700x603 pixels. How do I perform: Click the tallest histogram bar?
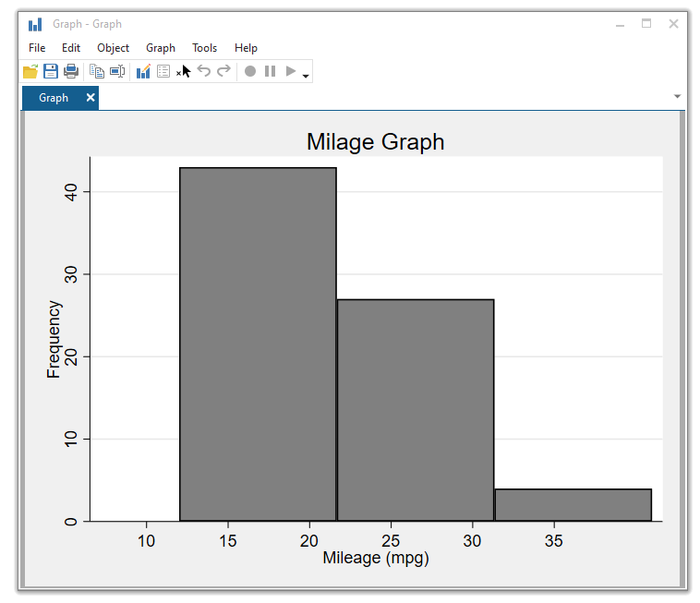(258, 344)
